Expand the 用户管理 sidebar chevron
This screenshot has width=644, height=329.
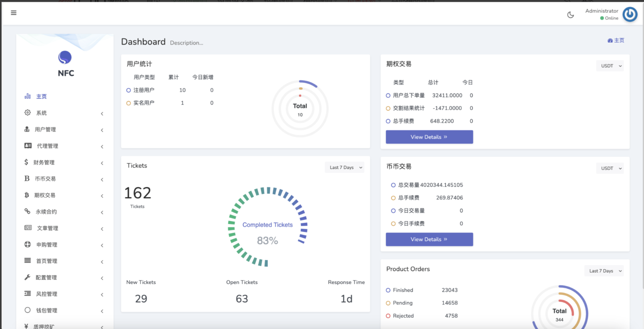(102, 130)
